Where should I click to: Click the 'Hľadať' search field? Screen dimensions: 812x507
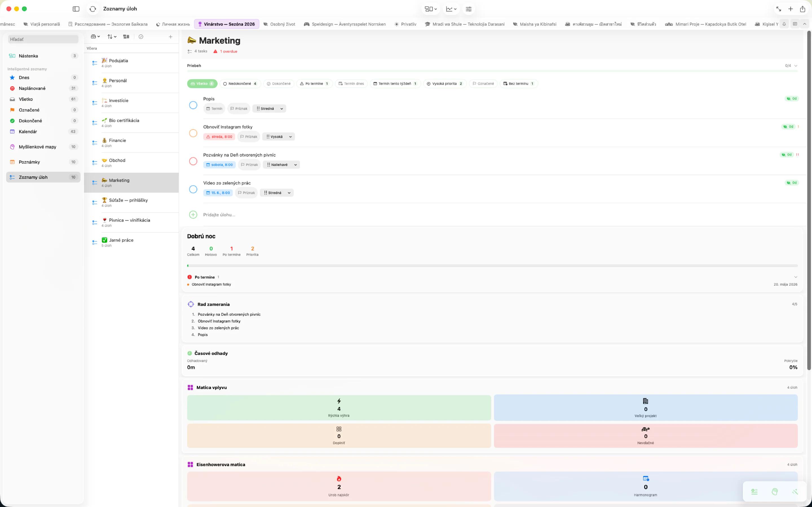(43, 39)
